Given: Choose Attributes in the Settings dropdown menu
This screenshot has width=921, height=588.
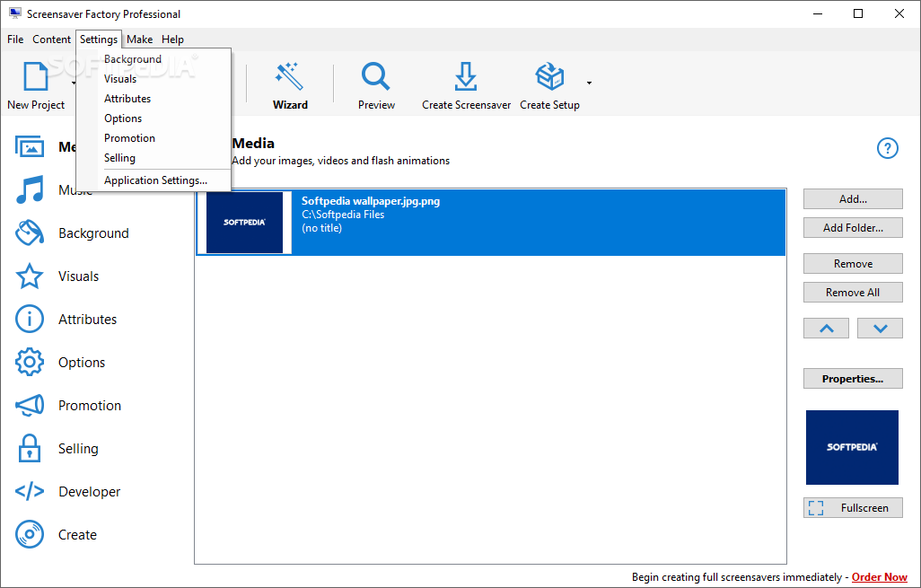Looking at the screenshot, I should [x=153, y=99].
